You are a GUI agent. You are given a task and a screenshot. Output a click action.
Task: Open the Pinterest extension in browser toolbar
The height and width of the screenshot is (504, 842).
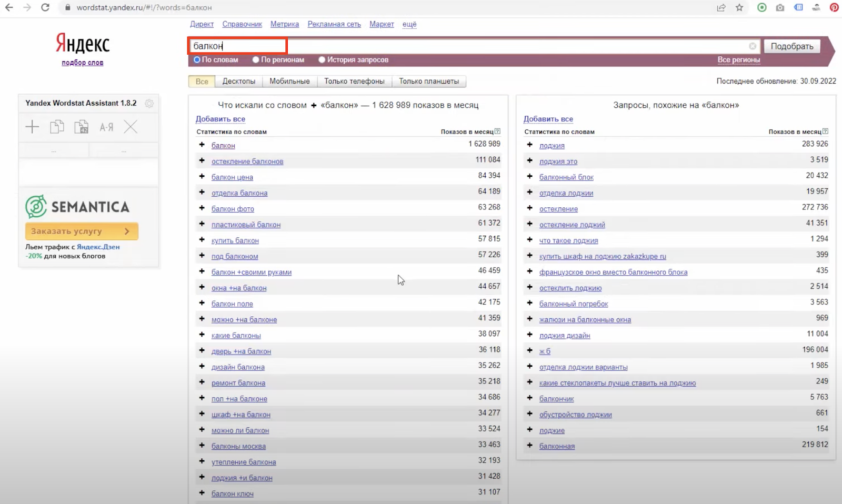834,7
